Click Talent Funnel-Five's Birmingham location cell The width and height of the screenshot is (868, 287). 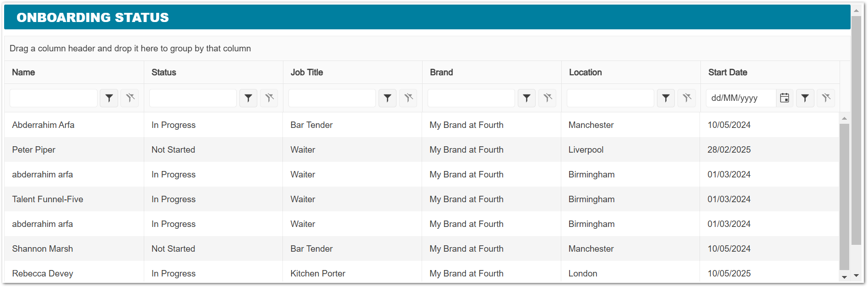pyautogui.click(x=630, y=199)
